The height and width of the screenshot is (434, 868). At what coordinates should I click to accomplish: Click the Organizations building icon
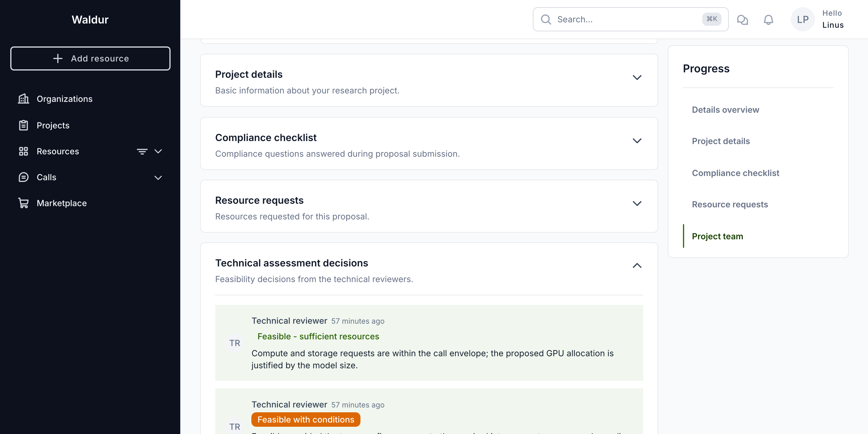pyautogui.click(x=23, y=99)
